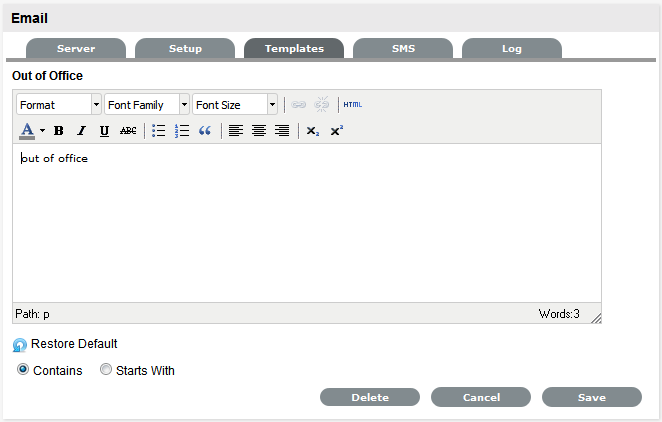Insert a bulleted list
This screenshot has width=662, height=422.
(159, 131)
